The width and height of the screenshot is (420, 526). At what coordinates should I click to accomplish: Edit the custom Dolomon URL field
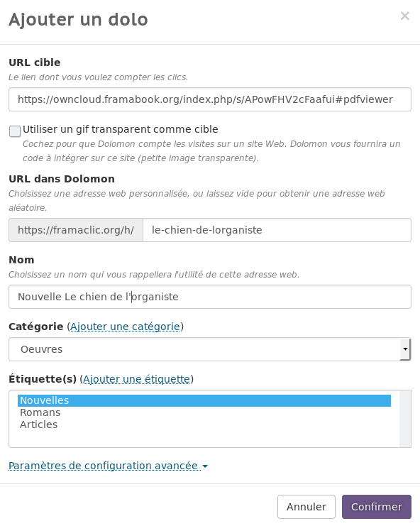tap(277, 230)
